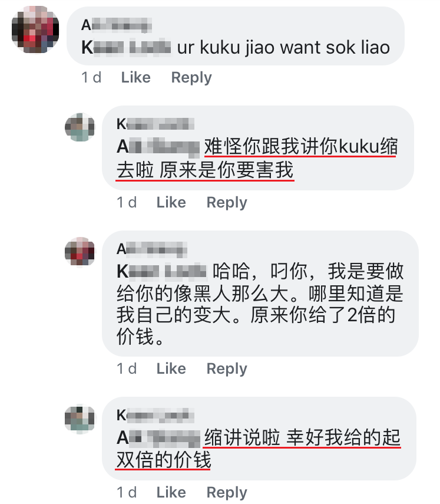Open the timestamp under the 双倍的价钱 reply
Image resolution: width=440 pixels, height=504 pixels.
click(x=127, y=492)
